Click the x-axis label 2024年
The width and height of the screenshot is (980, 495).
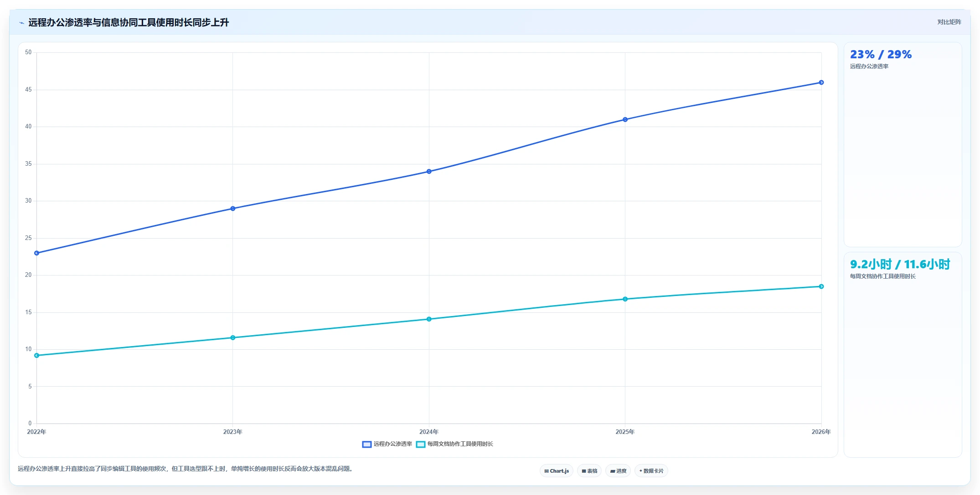click(x=429, y=432)
